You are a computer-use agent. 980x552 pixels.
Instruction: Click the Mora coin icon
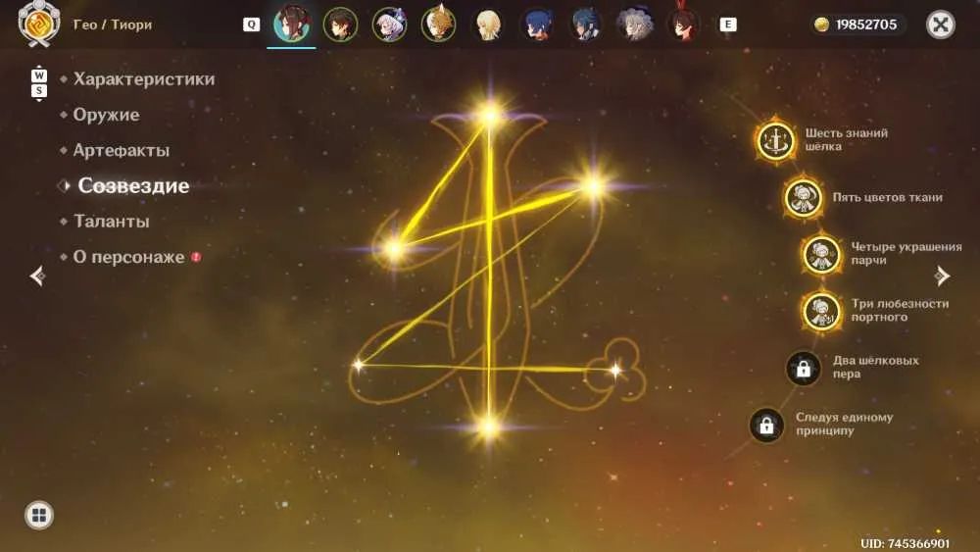pyautogui.click(x=822, y=25)
